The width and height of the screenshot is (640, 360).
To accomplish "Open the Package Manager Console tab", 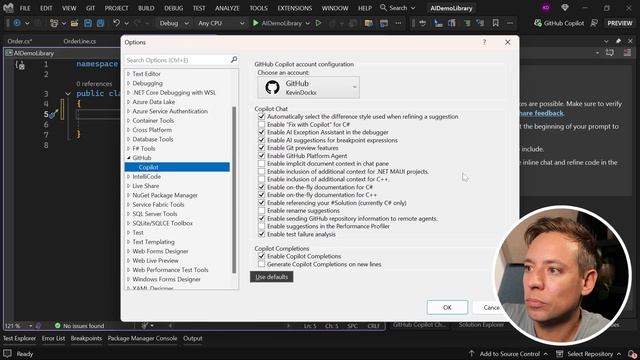I will pos(142,338).
